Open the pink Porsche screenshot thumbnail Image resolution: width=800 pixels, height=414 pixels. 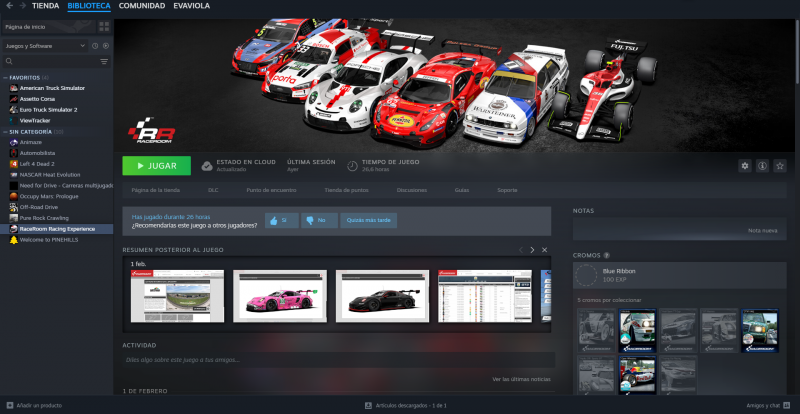click(280, 296)
